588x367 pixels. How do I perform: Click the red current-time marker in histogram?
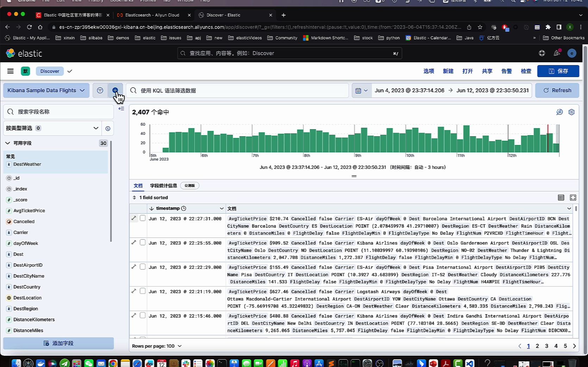tap(548, 138)
